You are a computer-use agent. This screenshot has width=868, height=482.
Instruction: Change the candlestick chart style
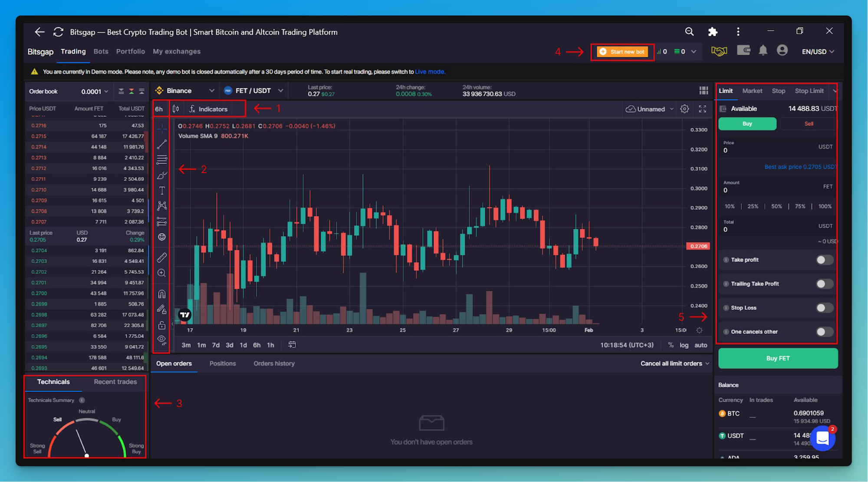(x=176, y=109)
